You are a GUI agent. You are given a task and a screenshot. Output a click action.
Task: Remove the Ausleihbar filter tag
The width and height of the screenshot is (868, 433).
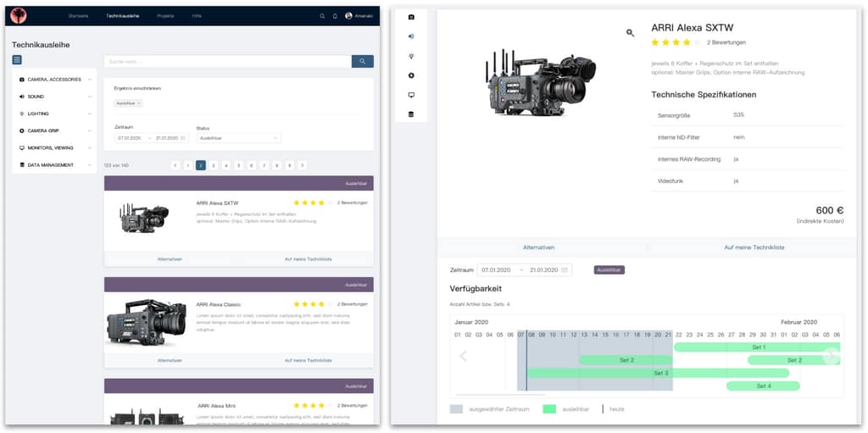tap(139, 103)
